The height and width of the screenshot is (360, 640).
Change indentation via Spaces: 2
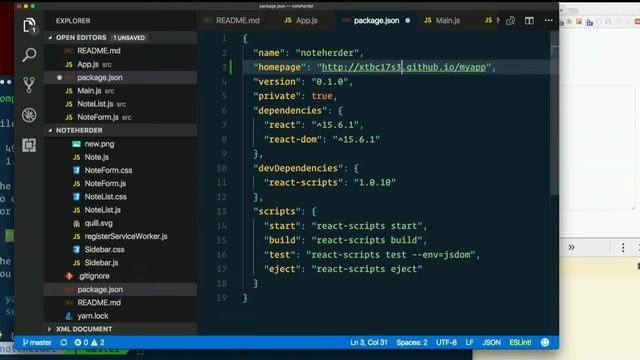pos(411,342)
